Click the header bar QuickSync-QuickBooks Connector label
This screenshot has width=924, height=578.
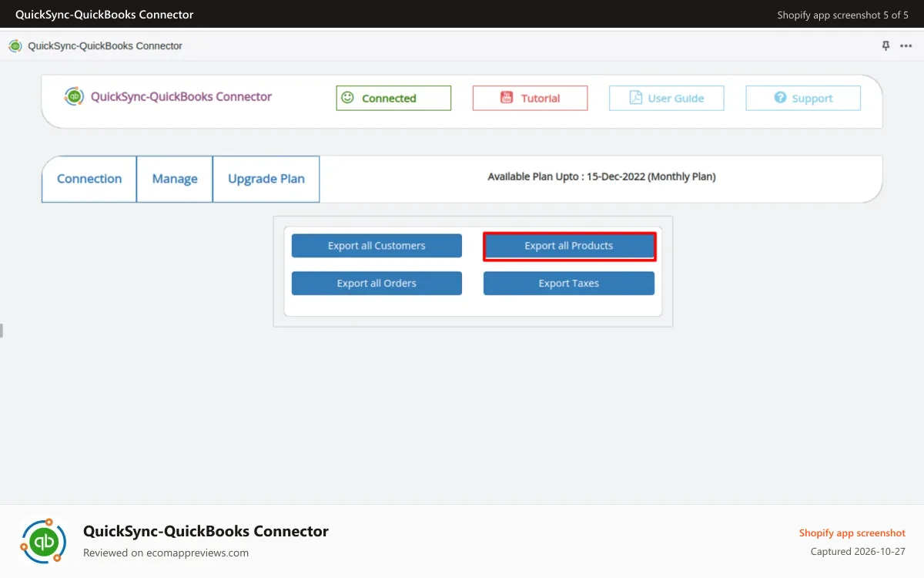(x=105, y=46)
